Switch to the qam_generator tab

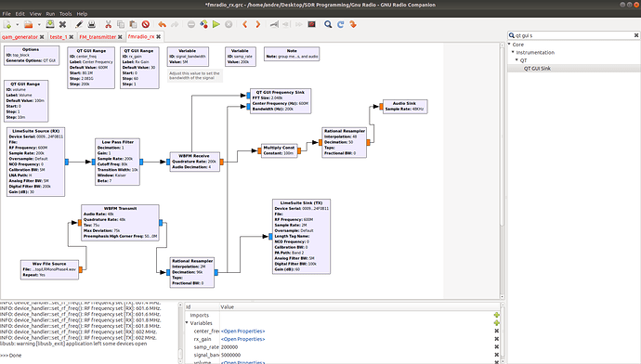(x=20, y=37)
